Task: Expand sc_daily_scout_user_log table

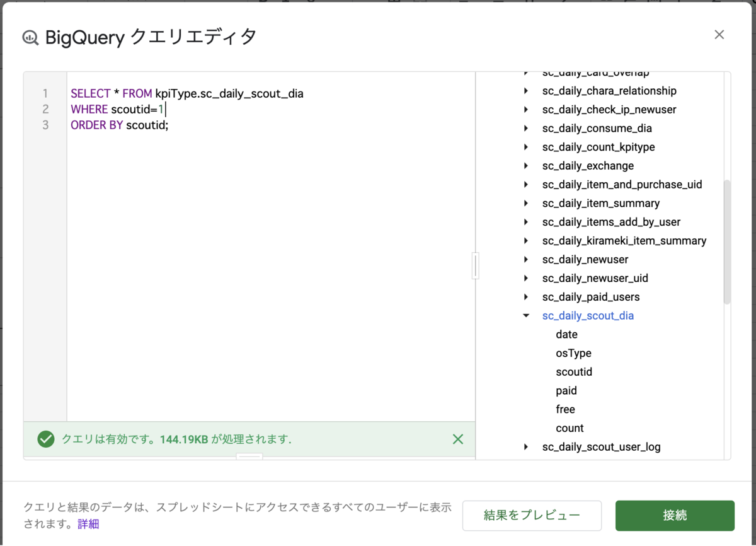Action: [x=526, y=447]
